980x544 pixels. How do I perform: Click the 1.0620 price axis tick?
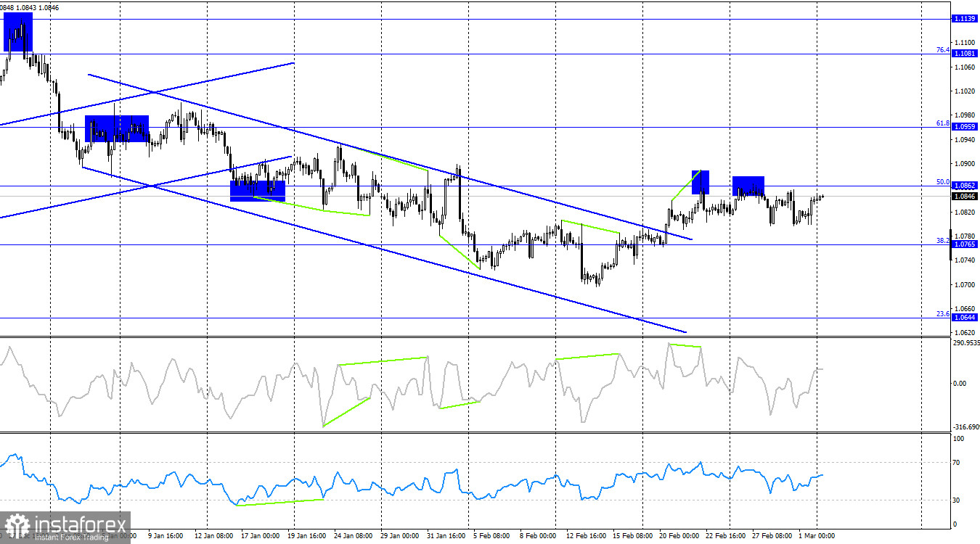(965, 333)
